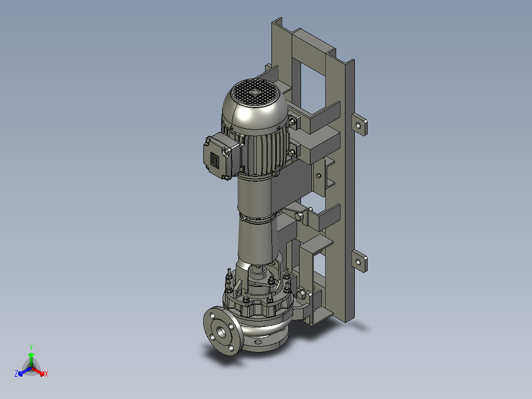
Task: Select the lower mounting lug on the frame
Action: (359, 261)
